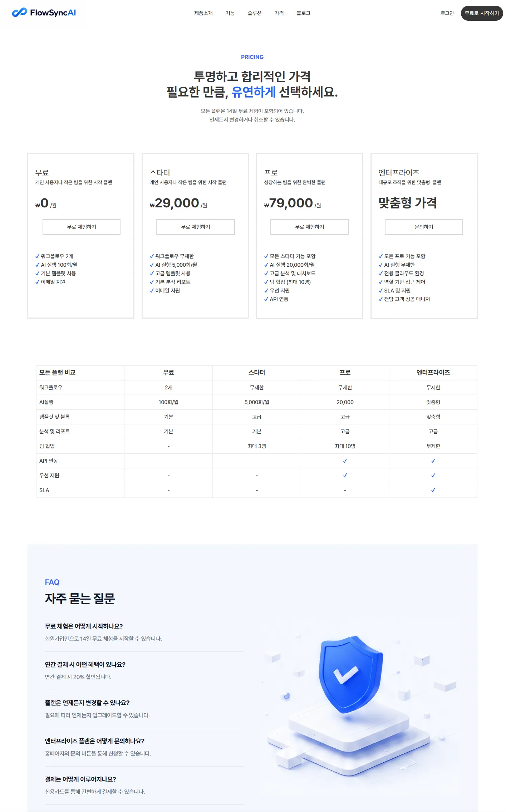Start free trial on 프로 plan card
This screenshot has height=812, width=506.
(x=309, y=227)
